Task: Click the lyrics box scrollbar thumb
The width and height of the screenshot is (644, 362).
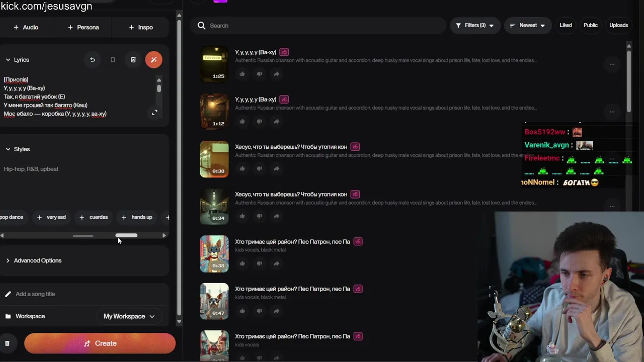Action: click(x=159, y=88)
